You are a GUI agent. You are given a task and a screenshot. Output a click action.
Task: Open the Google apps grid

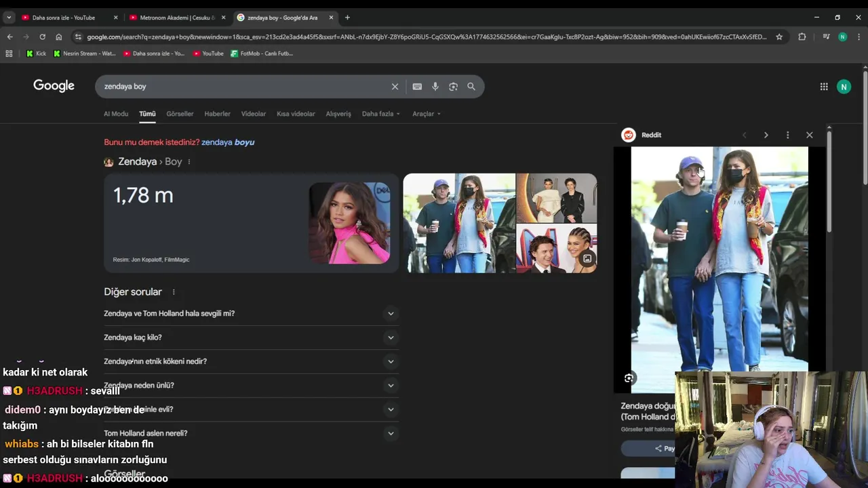[x=824, y=87]
